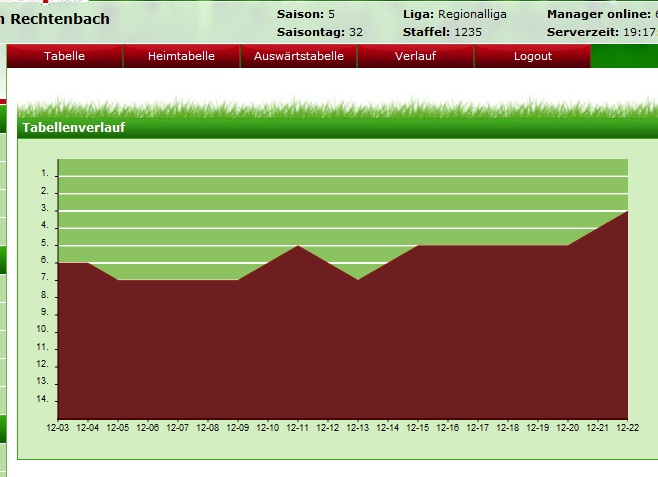The image size is (658, 477).
Task: Click the Saisontag: 32 text
Action: [x=320, y=32]
